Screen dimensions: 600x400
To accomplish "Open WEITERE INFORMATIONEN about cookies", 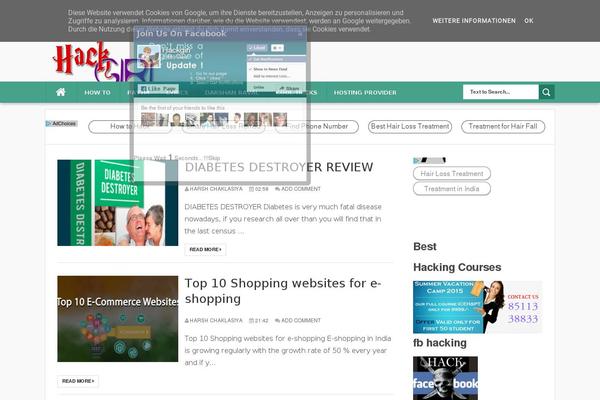I will 474,21.
